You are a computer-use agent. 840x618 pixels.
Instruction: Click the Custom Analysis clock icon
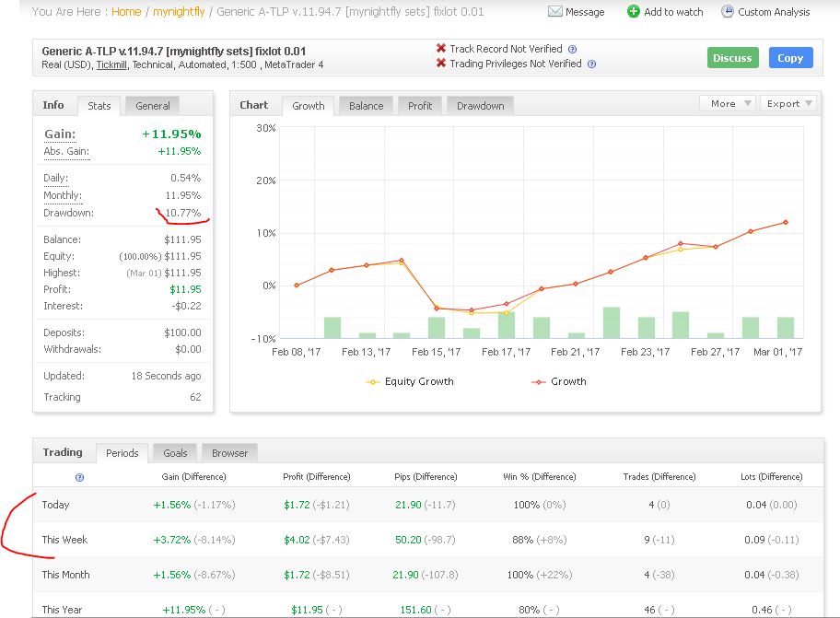727,11
